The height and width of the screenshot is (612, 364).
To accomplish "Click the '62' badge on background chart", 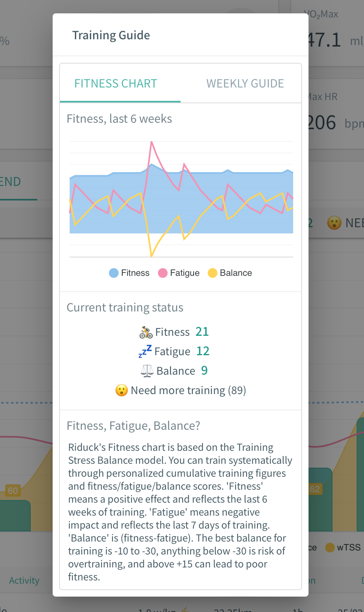I will 315,489.
